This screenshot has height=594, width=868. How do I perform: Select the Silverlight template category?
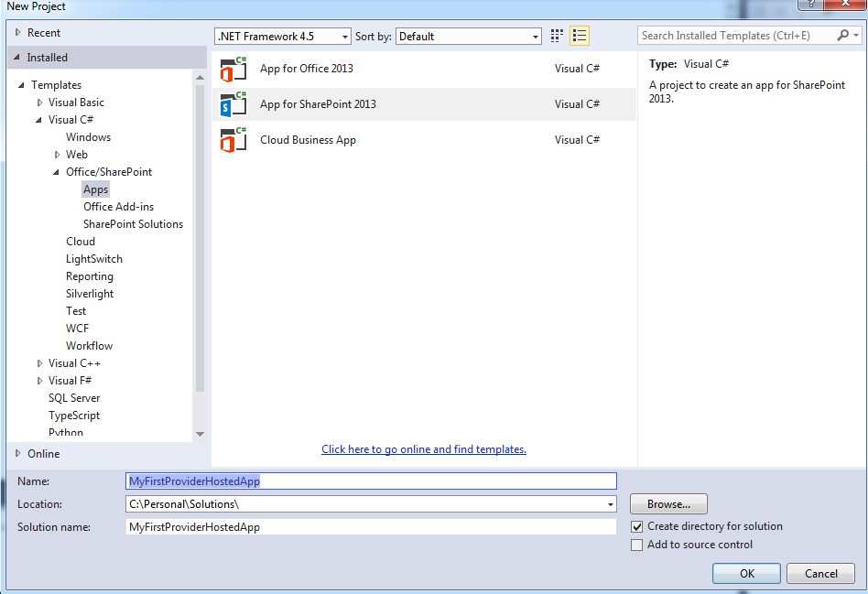[89, 294]
